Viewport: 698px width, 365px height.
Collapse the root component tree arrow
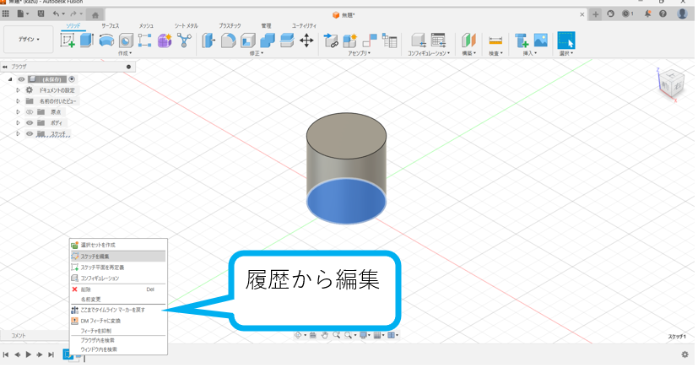[10, 79]
